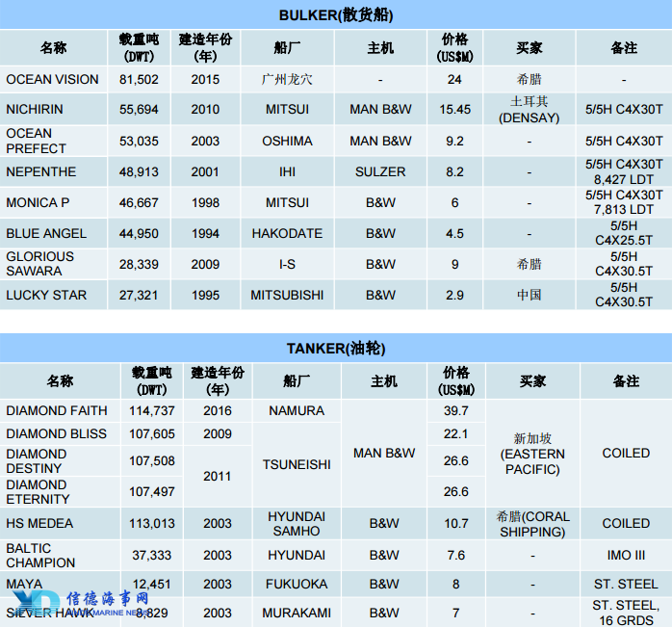Select the 广州龙穴 shipyard cell
672x627 pixels.
pyautogui.click(x=287, y=79)
